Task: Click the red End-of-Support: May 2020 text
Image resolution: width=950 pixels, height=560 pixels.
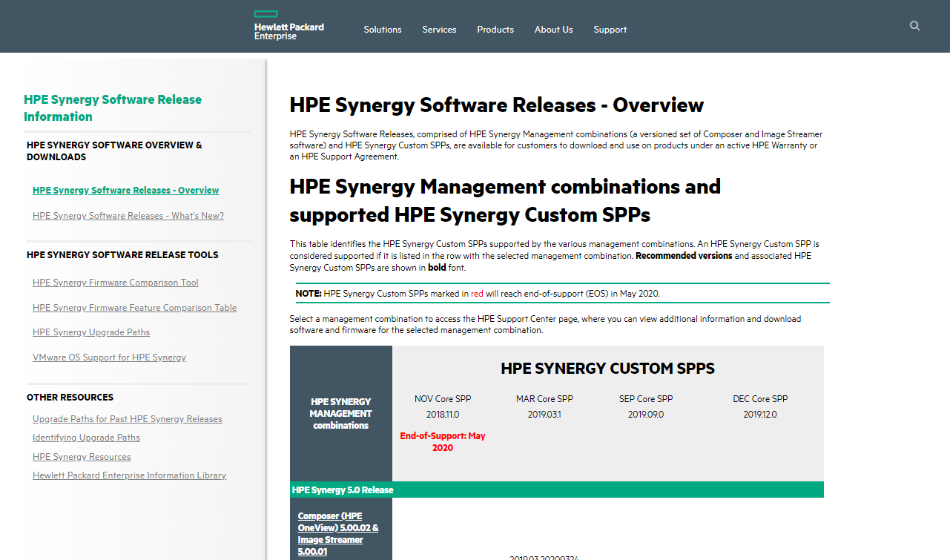Action: [x=443, y=442]
